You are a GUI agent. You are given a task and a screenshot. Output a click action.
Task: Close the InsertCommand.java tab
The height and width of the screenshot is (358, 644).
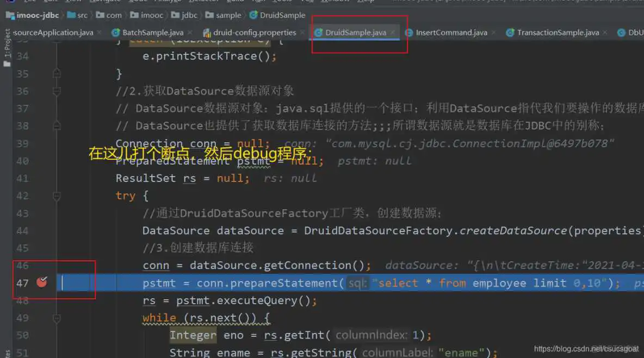[x=494, y=33]
